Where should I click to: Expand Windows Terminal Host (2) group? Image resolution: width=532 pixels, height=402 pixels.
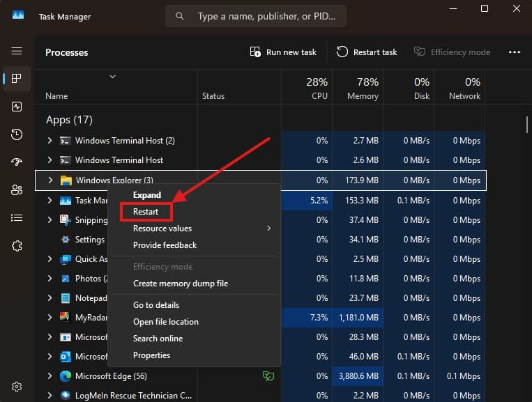50,140
